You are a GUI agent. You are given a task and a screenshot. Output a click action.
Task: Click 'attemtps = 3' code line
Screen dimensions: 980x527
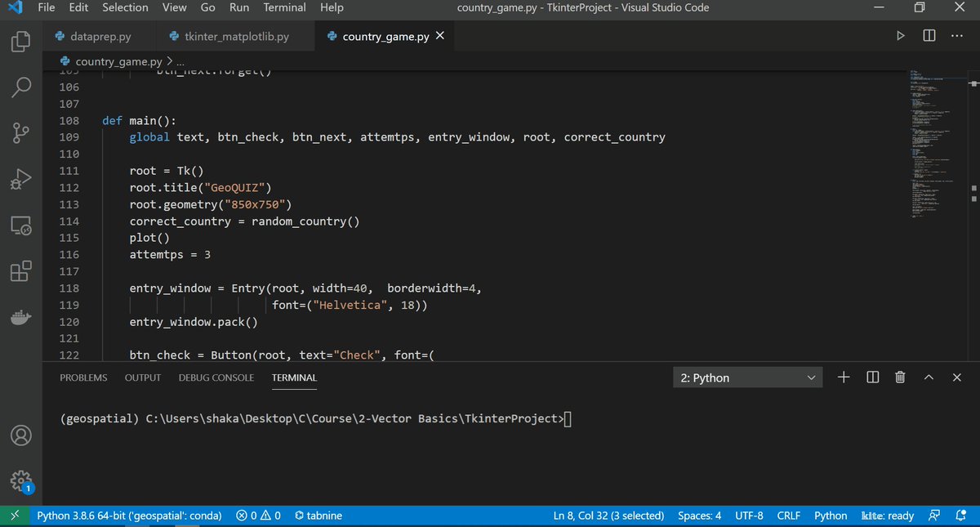tap(170, 255)
